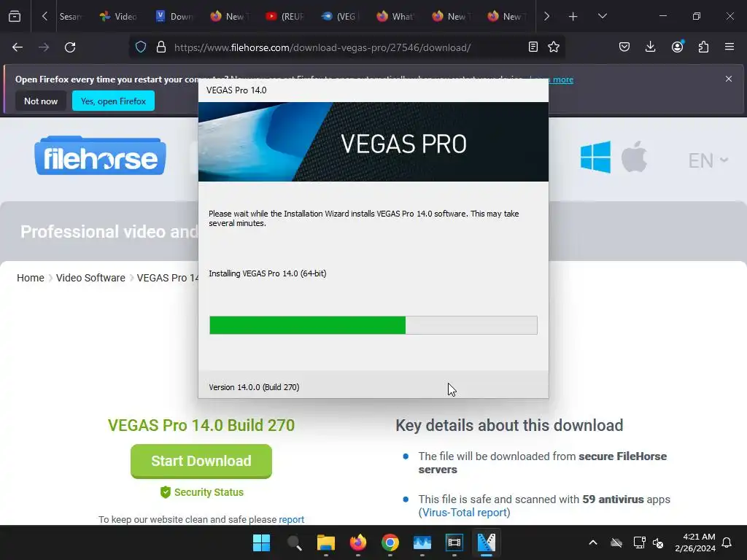
Task: Open a new tab with plus icon
Action: click(573, 17)
